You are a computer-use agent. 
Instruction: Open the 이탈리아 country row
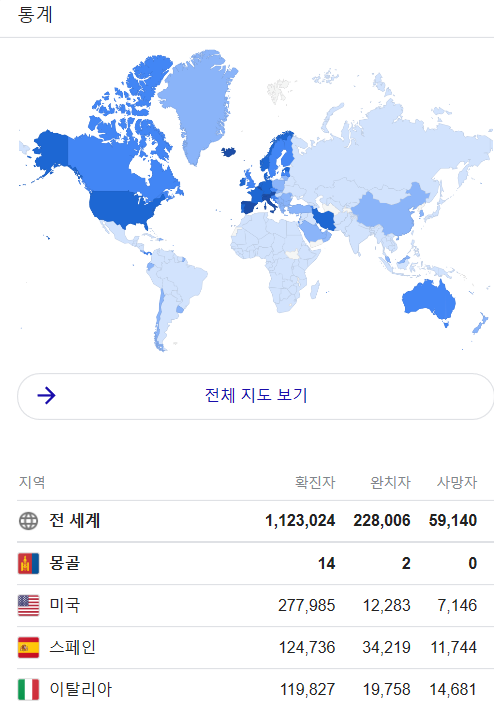256,688
